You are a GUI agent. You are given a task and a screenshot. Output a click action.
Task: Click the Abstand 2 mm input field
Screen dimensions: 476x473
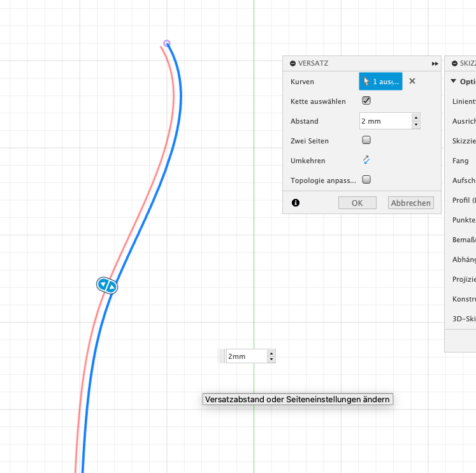[x=385, y=120]
